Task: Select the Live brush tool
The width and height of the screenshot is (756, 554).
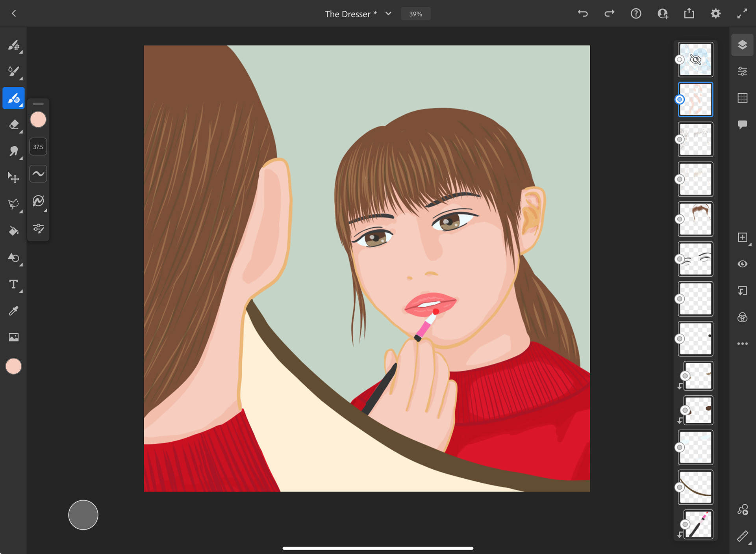Action: pyautogui.click(x=14, y=71)
